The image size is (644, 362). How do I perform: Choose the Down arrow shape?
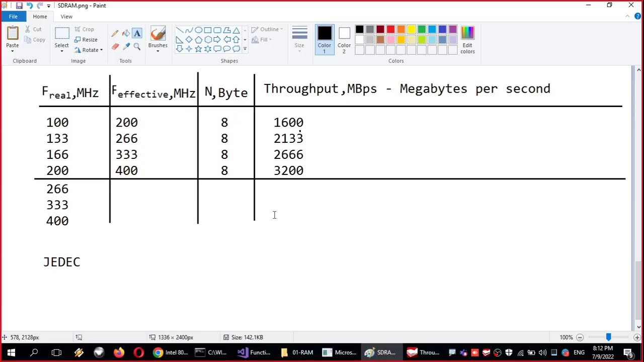coord(180,49)
